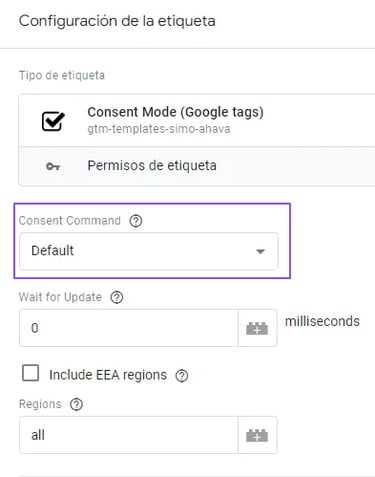Click inside the Regions text field
The height and width of the screenshot is (477, 375).
(129, 435)
